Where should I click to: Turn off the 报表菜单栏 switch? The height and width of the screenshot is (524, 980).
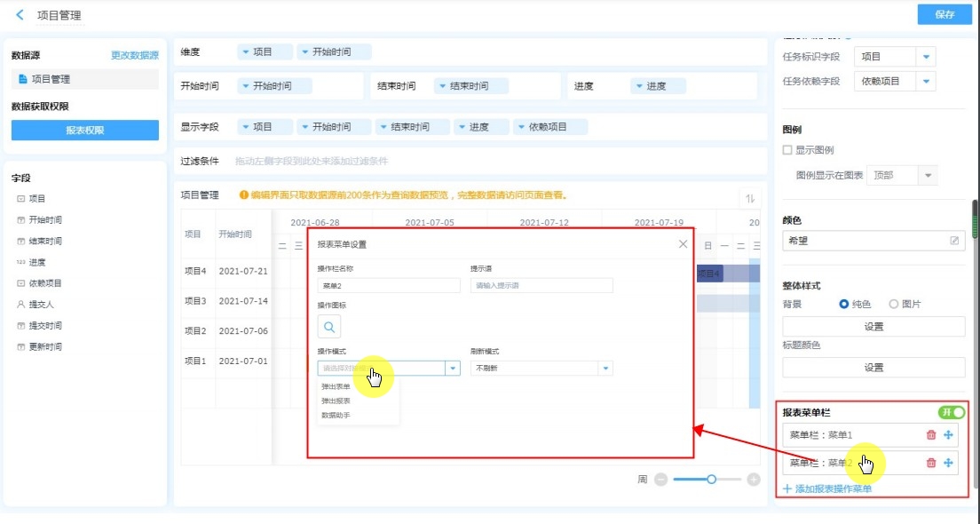pyautogui.click(x=952, y=412)
